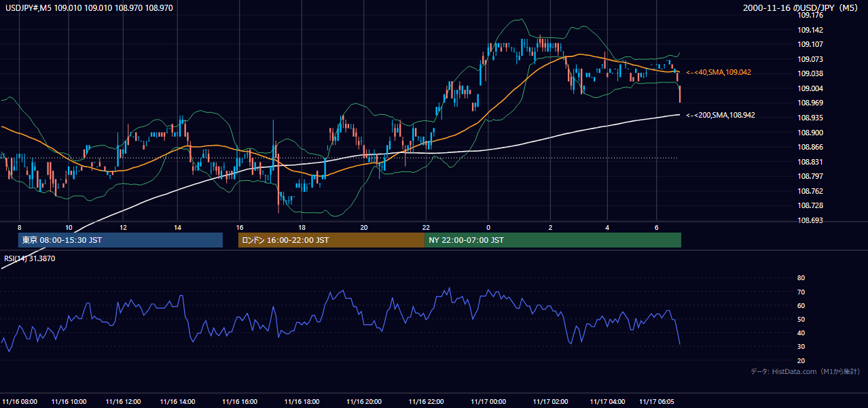
Task: Click price axis label 108.969
Action: pyautogui.click(x=810, y=103)
